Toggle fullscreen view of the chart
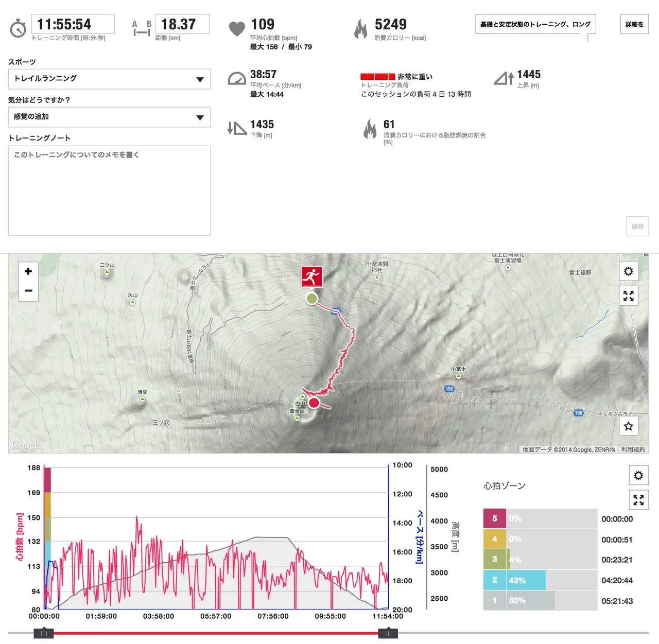This screenshot has height=644, width=659. (638, 500)
